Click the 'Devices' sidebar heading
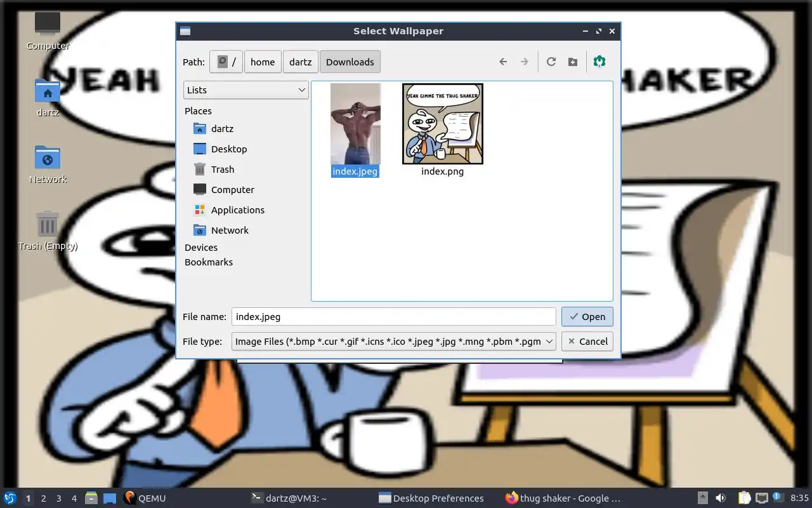 point(201,248)
